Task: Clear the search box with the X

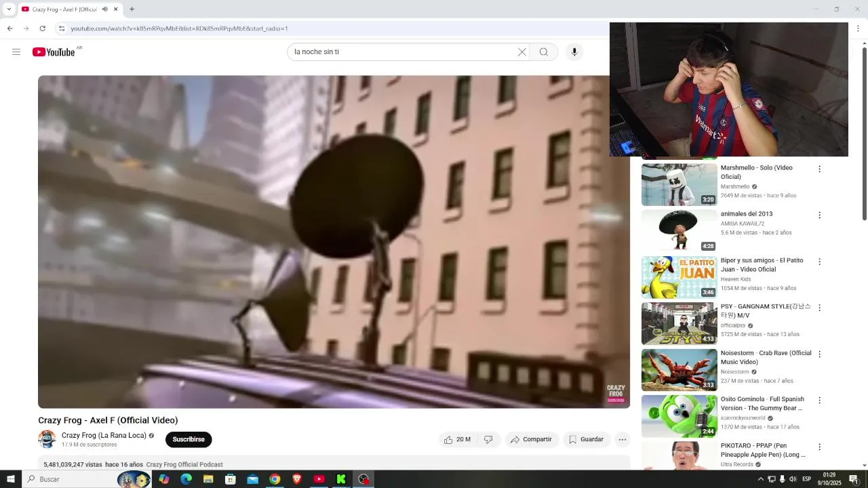Action: (522, 52)
